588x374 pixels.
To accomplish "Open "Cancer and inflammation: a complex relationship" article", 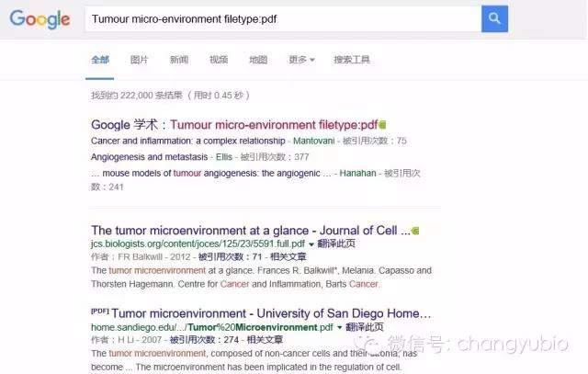I will click(x=187, y=141).
